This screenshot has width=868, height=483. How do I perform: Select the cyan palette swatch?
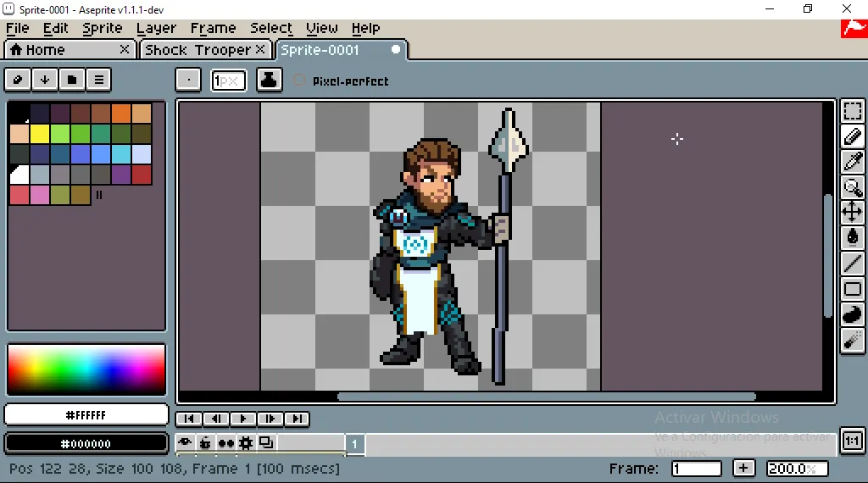pyautogui.click(x=121, y=154)
